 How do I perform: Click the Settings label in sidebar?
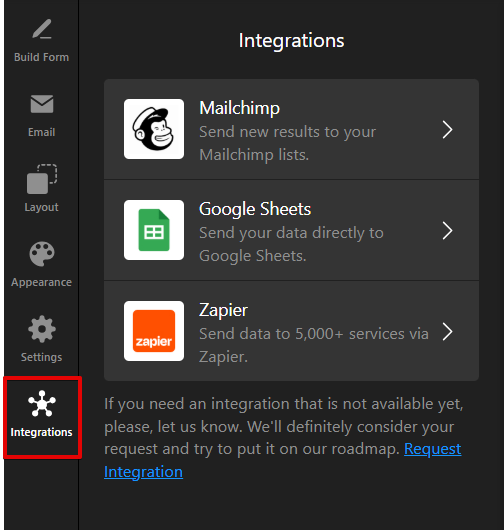(42, 357)
